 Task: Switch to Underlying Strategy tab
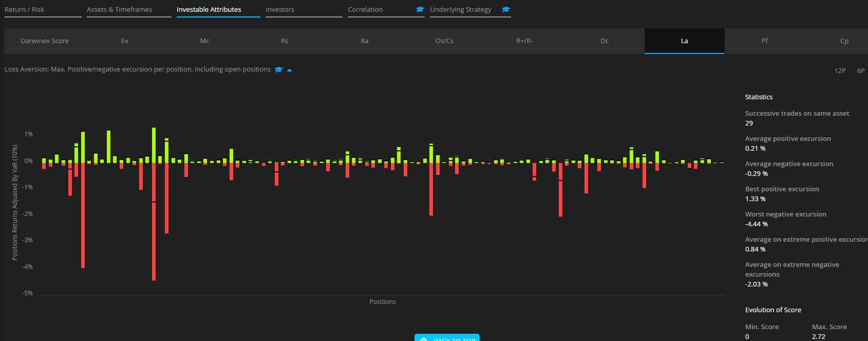[460, 9]
